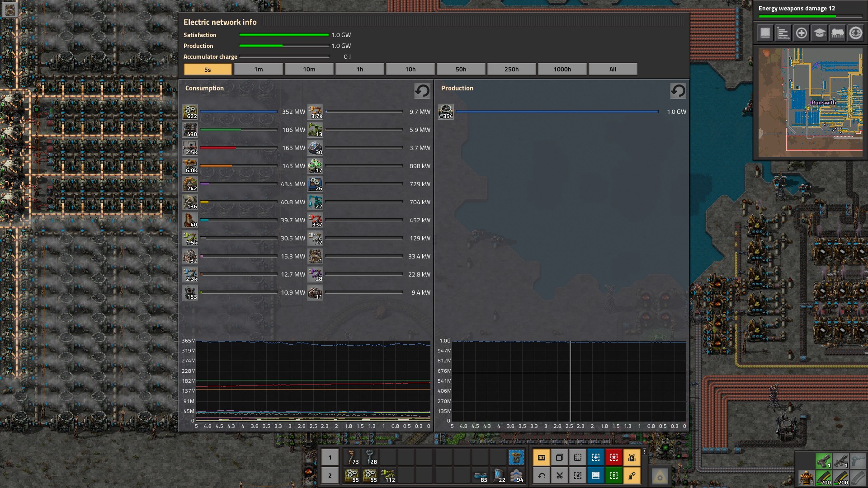Image resolution: width=868 pixels, height=488 pixels.
Task: Switch to the 1000h timescale tab
Action: (562, 69)
